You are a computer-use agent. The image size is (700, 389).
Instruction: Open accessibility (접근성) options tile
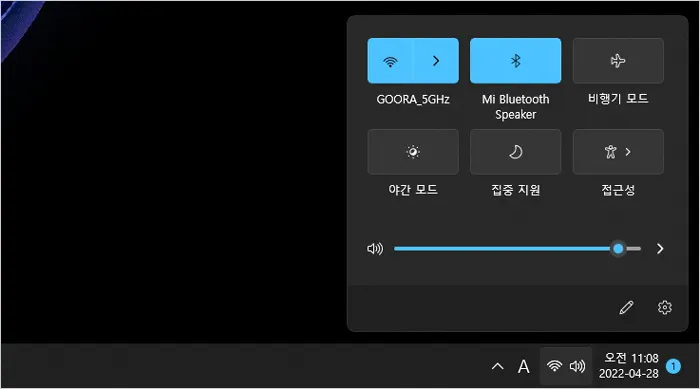pos(618,152)
